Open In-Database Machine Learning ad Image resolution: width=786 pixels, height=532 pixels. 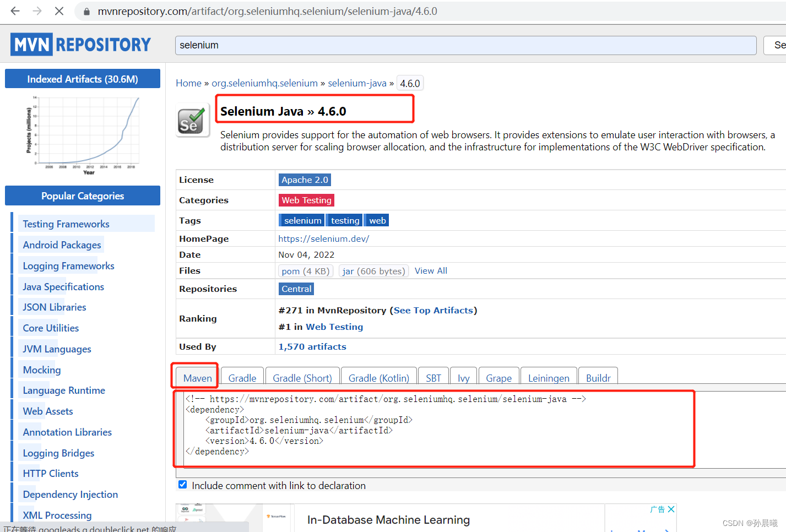click(388, 519)
